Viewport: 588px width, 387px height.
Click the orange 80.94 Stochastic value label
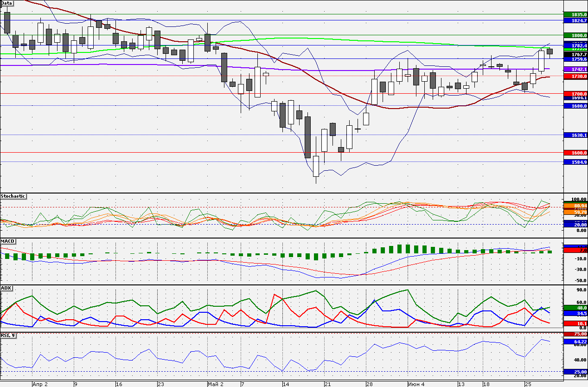tap(575, 206)
